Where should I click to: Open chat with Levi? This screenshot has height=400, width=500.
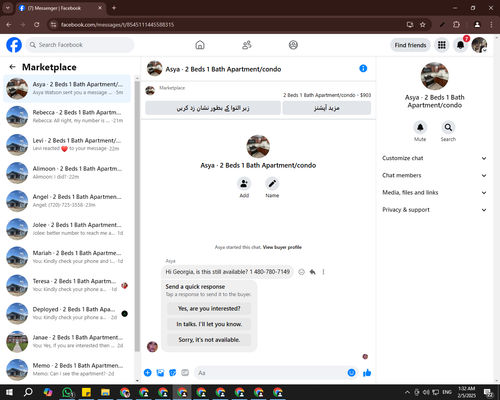point(67,145)
